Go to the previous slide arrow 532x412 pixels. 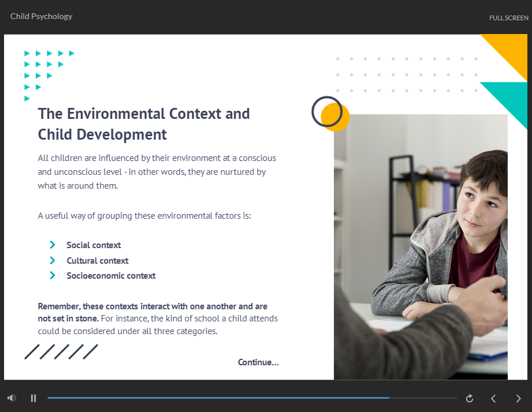coord(493,398)
